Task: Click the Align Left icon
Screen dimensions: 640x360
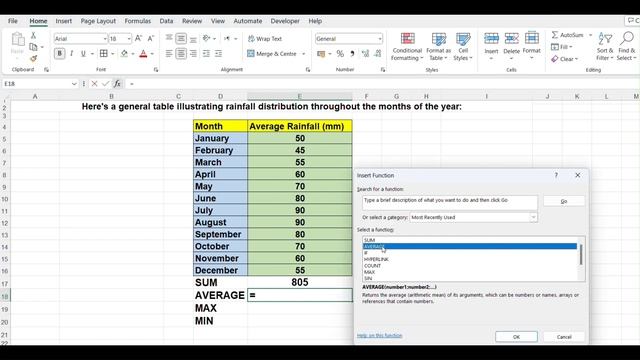Action: tap(169, 53)
